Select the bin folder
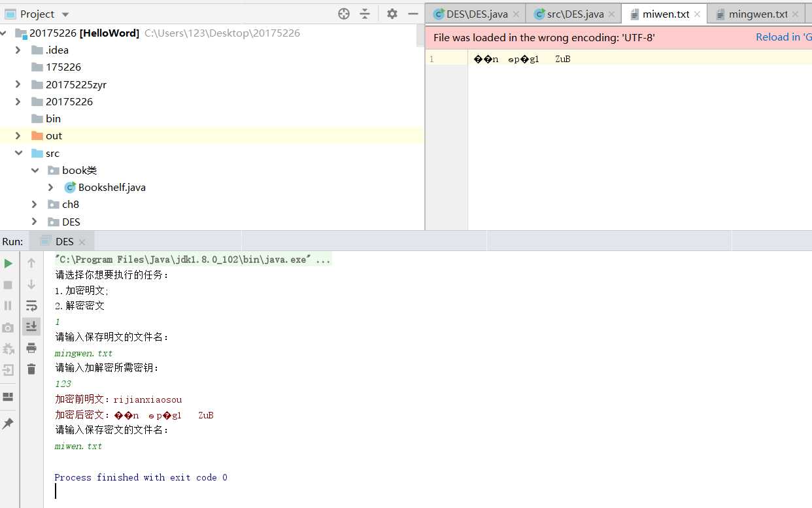Screen dimensions: 812x508 (53, 118)
